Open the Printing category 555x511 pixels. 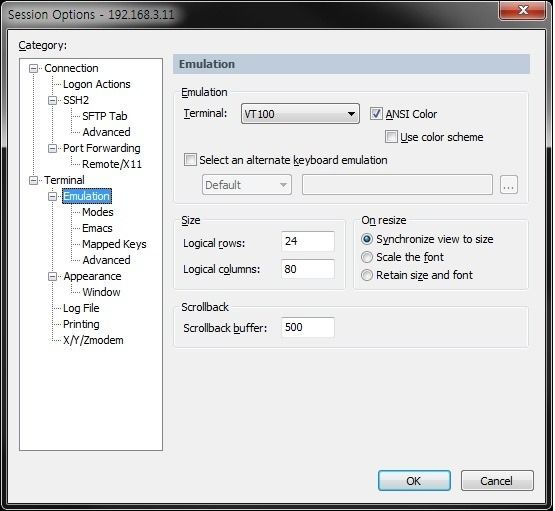pyautogui.click(x=81, y=324)
